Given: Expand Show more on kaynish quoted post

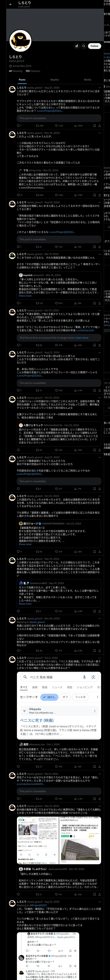Looking at the screenshot, I should 25,296.
